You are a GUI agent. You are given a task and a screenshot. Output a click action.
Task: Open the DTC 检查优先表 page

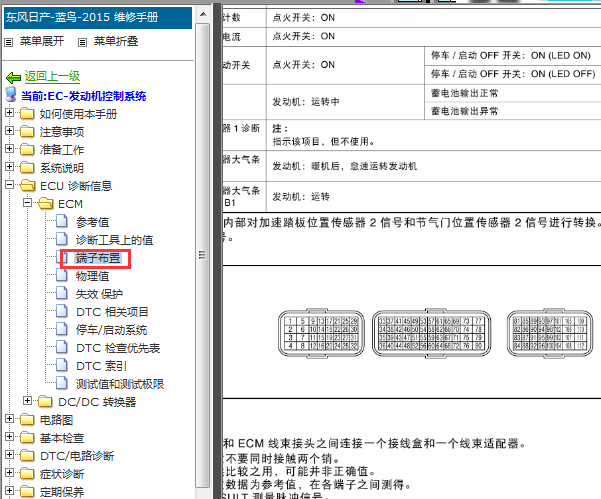pos(118,348)
